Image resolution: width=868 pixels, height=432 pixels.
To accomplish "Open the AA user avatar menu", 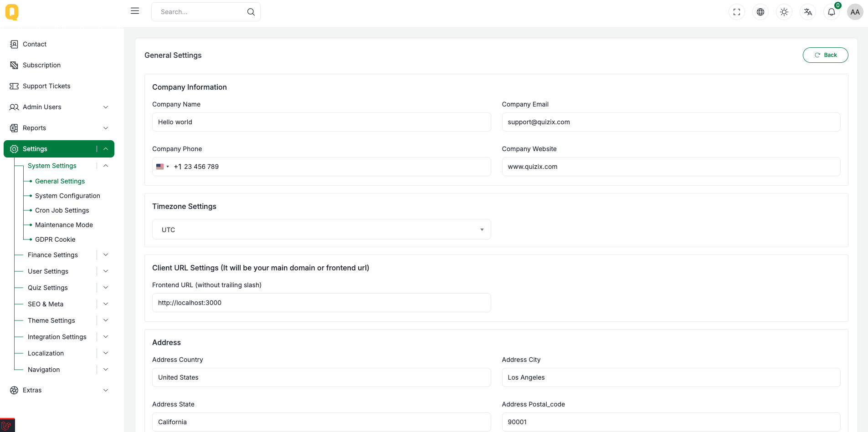I will coord(855,12).
